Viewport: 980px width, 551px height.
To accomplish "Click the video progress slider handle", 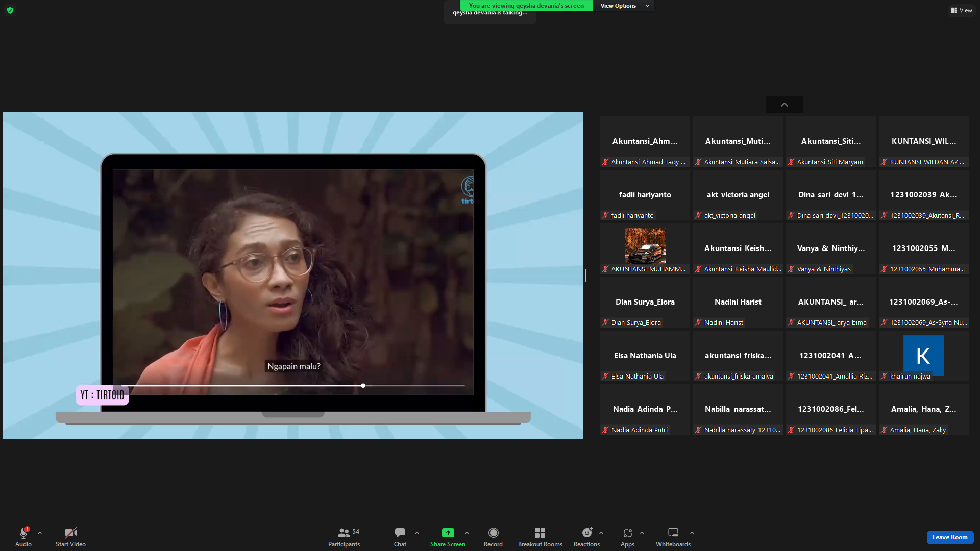I will click(363, 386).
